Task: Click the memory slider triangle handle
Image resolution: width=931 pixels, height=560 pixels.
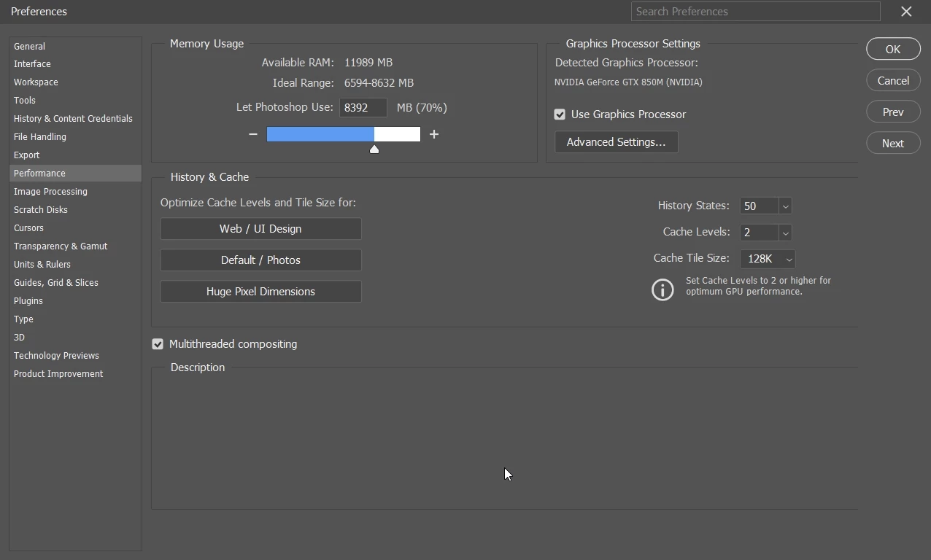Action: (x=374, y=149)
